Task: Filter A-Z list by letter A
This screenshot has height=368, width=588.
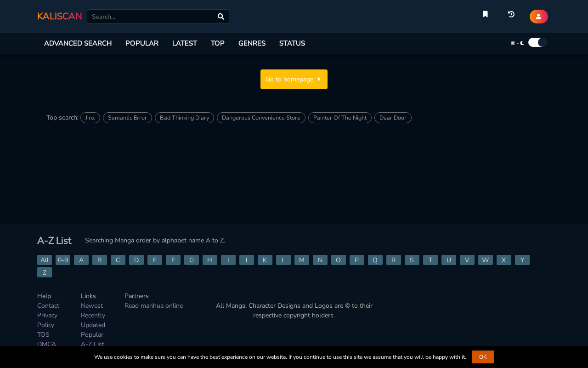Action: 81,260
